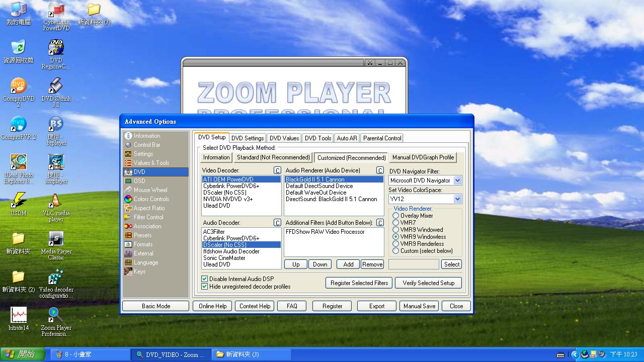Open the Colors Controls sidebar icon
The height and width of the screenshot is (362, 644).
(128, 199)
